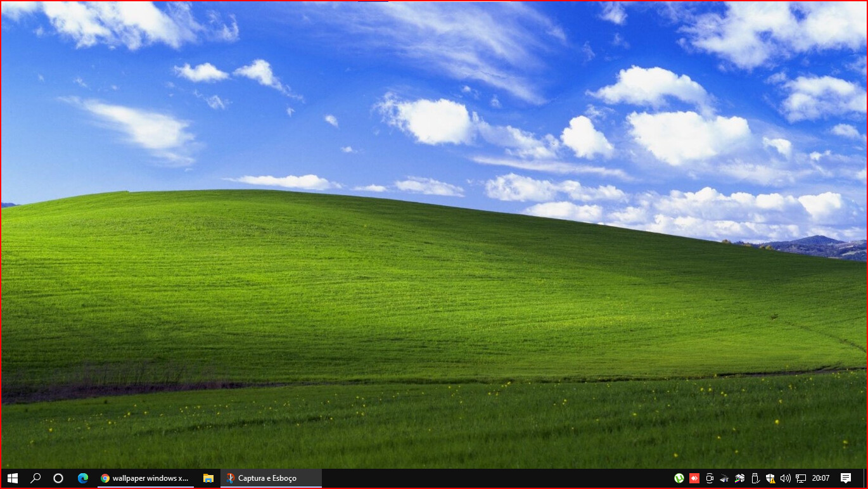Viewport: 868px width, 489px height.
Task: Open the volume speaker control
Action: [786, 478]
